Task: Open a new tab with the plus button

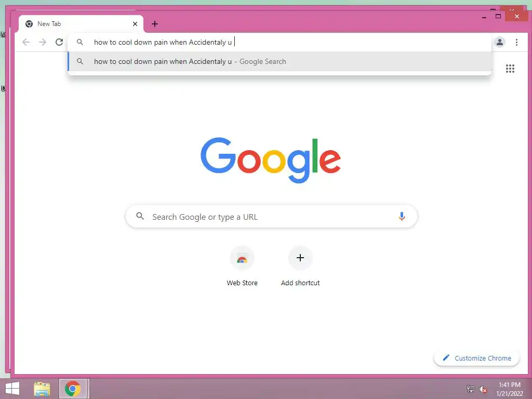Action: pos(155,24)
